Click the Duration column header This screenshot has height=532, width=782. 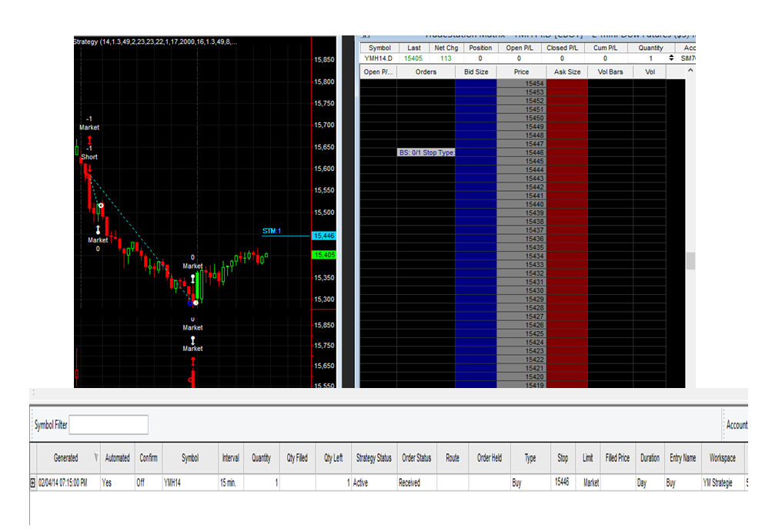650,458
